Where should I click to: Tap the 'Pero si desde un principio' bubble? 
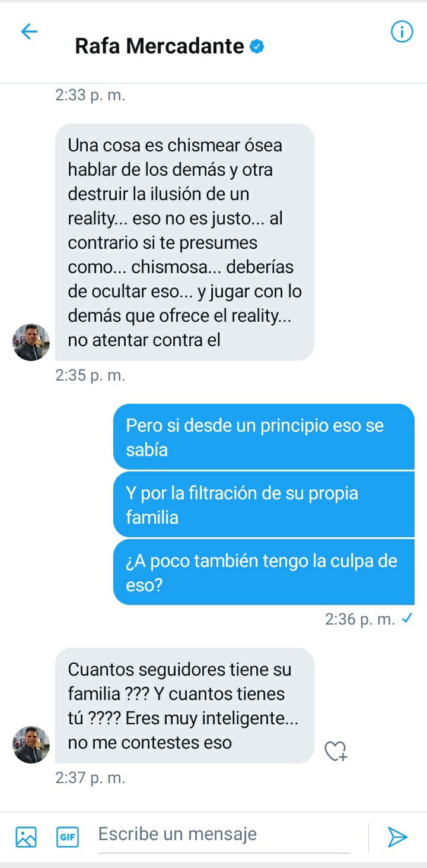pyautogui.click(x=264, y=437)
